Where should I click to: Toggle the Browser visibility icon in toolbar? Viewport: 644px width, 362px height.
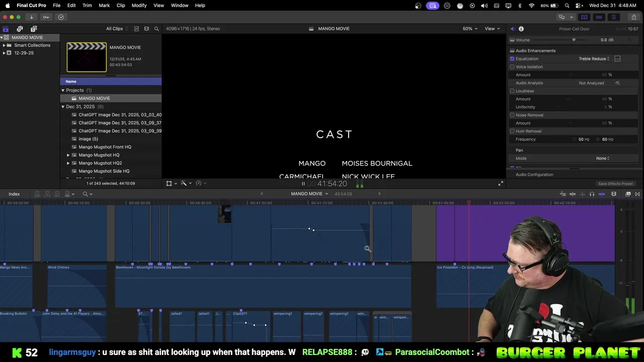coord(584,17)
